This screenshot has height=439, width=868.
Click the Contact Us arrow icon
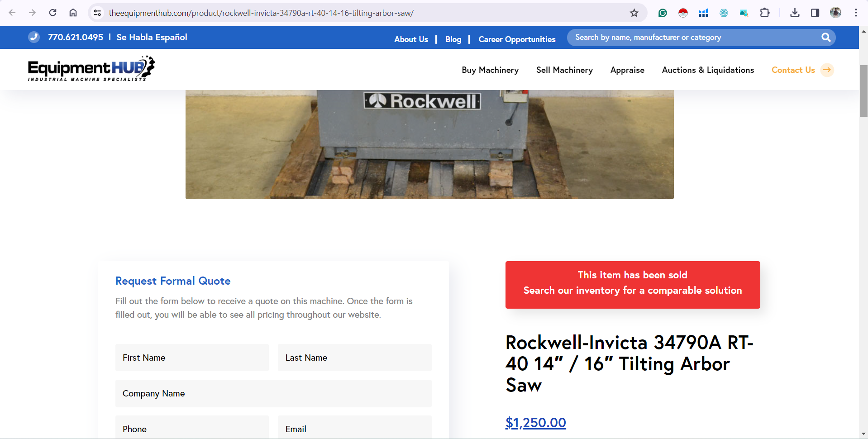point(827,70)
